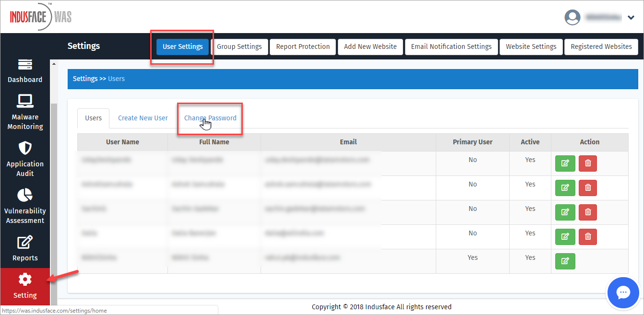Image resolution: width=644 pixels, height=315 pixels.
Task: Click the Full Name column header
Action: pyautogui.click(x=214, y=142)
